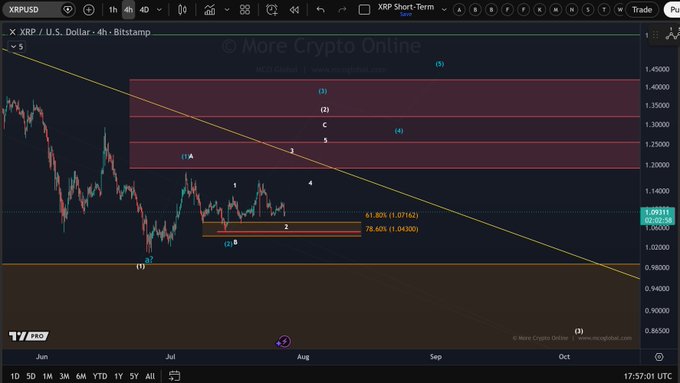Load quick layout W
Viewport: 680px width, 383px height.
(620, 10)
